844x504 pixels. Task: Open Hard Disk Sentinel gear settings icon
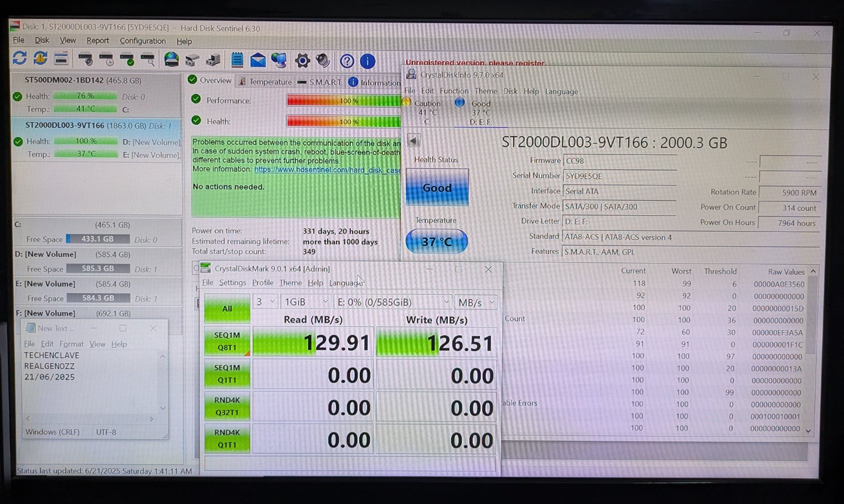302,61
